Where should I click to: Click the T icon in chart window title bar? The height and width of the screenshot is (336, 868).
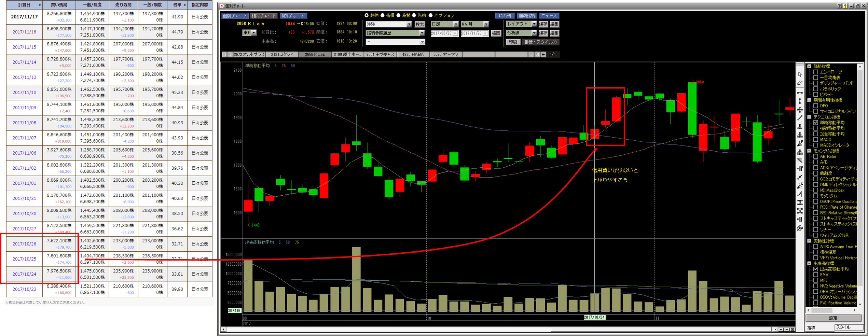point(839,6)
